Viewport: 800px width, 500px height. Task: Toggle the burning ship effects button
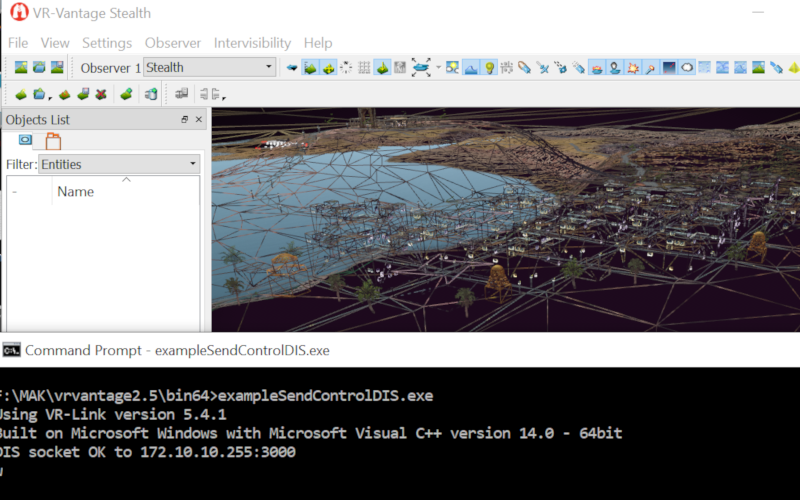click(596, 67)
